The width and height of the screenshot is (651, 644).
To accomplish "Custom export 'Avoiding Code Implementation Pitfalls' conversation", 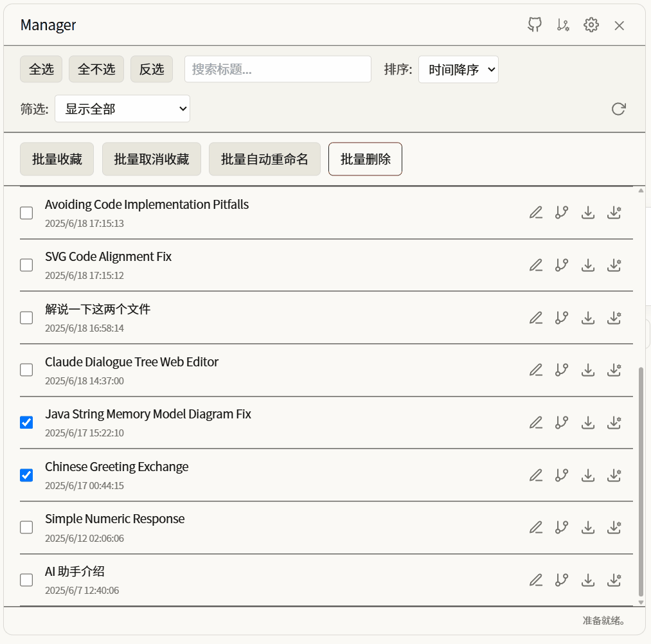I will click(614, 213).
